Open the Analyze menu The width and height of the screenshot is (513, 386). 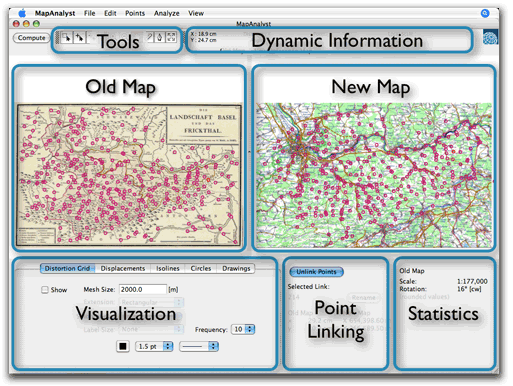click(166, 13)
